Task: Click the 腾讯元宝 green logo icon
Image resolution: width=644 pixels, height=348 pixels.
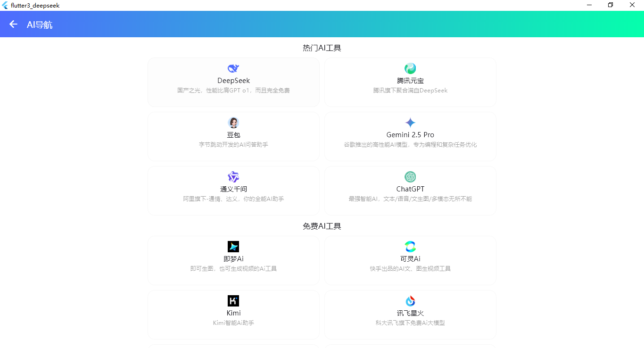Action: click(x=410, y=68)
